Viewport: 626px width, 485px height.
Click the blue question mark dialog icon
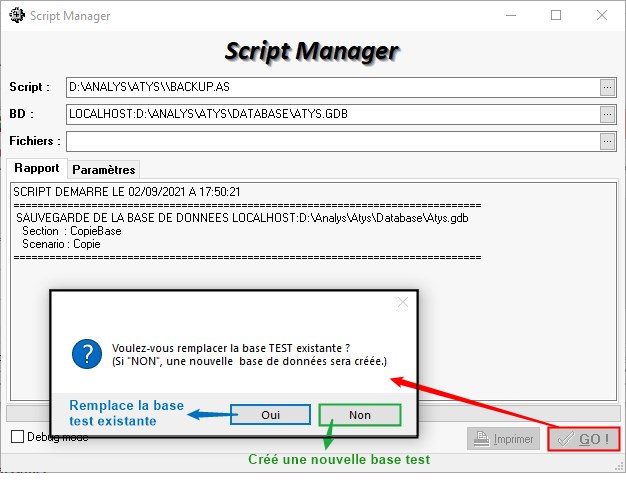click(88, 353)
